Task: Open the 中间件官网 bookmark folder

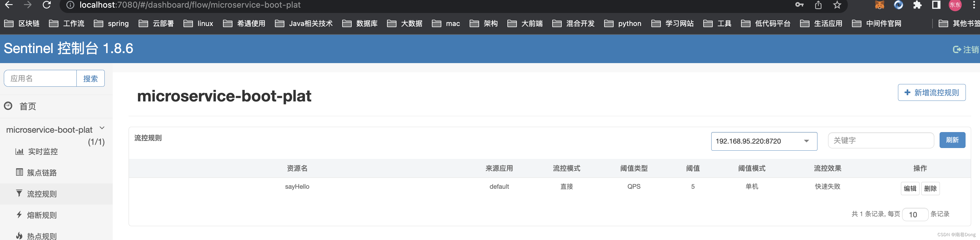Action: pos(876,24)
